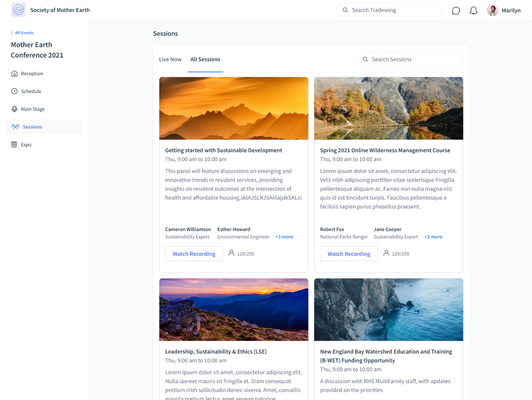The height and width of the screenshot is (400, 532).
Task: Open the orange mountain sunset thumbnail
Action: click(234, 109)
